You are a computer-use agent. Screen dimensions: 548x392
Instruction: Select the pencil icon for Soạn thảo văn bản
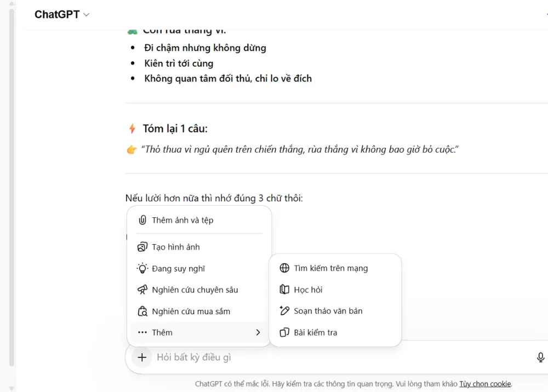pos(284,310)
